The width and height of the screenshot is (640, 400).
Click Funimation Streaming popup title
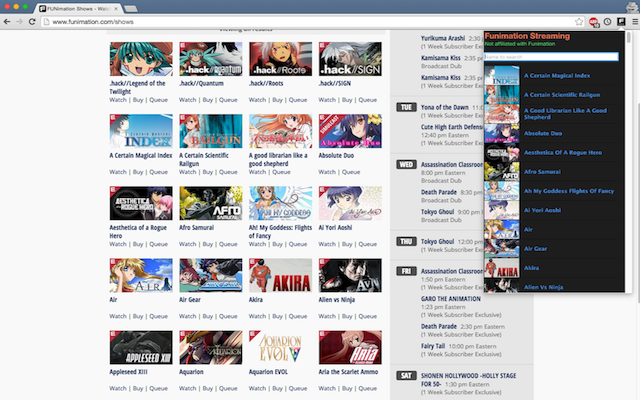click(x=527, y=36)
